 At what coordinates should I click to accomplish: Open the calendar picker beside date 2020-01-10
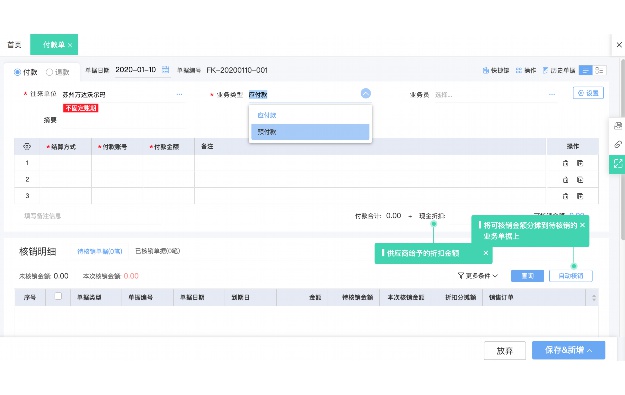click(x=165, y=70)
